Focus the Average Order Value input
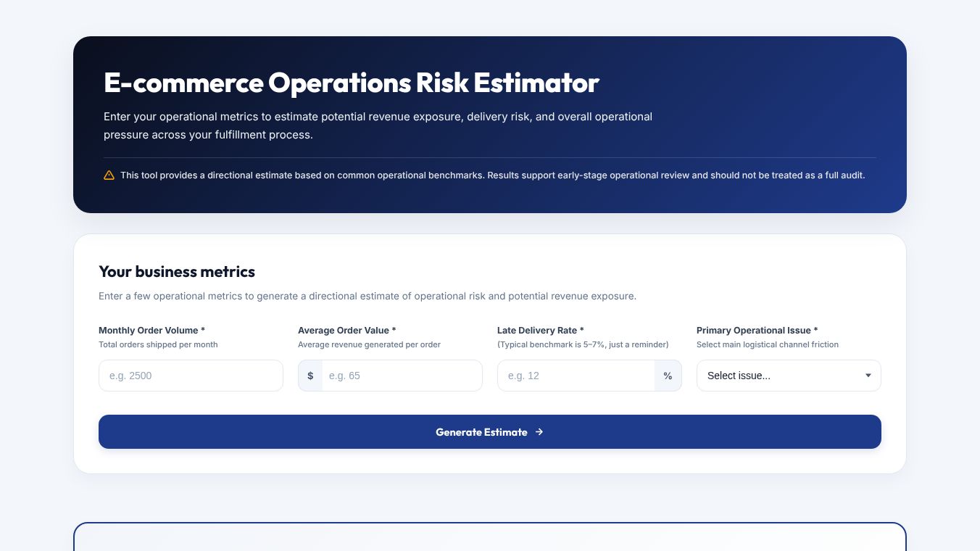 tap(402, 376)
